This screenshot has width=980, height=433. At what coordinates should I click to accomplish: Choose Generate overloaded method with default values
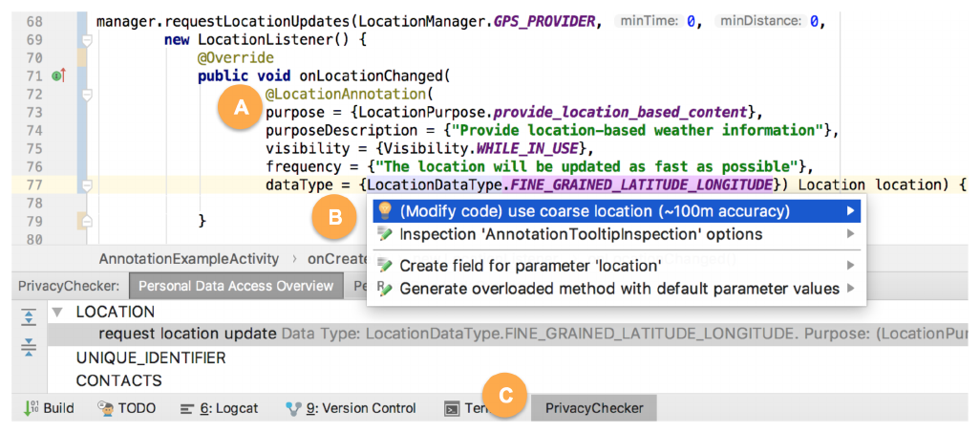click(617, 289)
